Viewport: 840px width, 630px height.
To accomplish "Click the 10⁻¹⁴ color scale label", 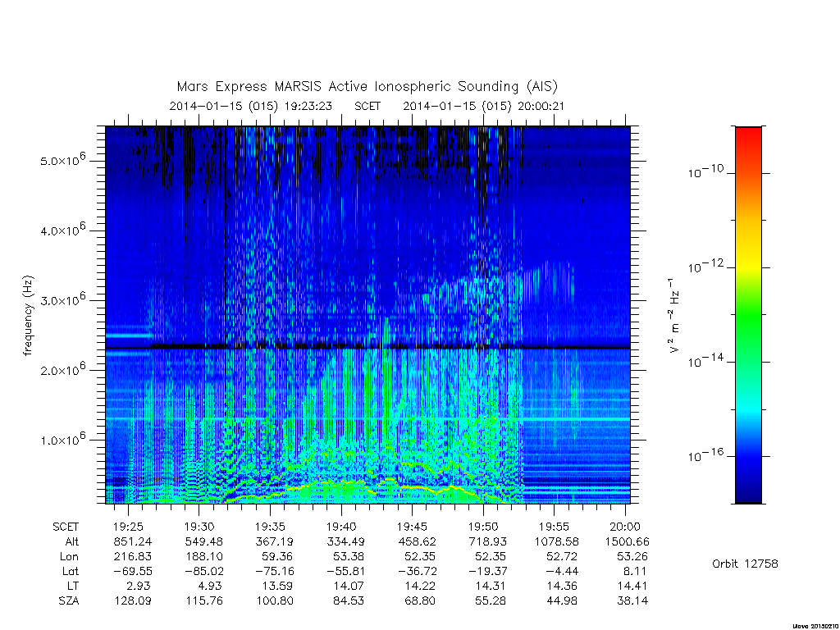I will click(x=705, y=361).
